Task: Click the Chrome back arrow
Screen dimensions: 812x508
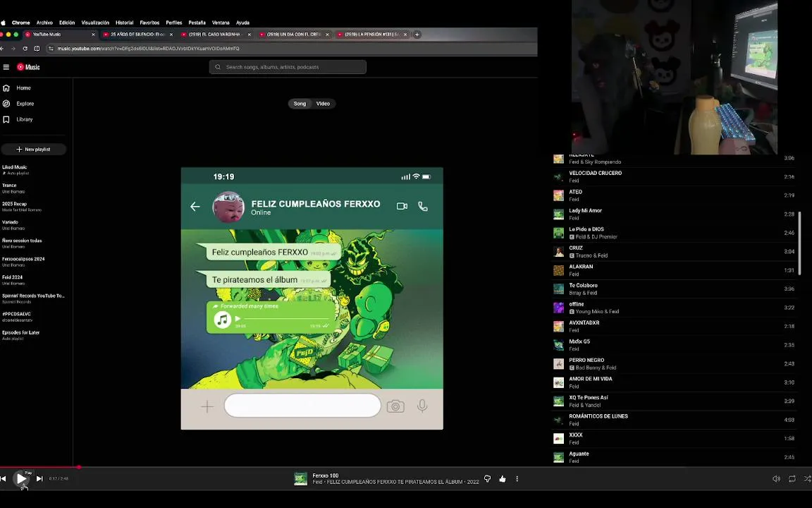Action: click(2, 48)
